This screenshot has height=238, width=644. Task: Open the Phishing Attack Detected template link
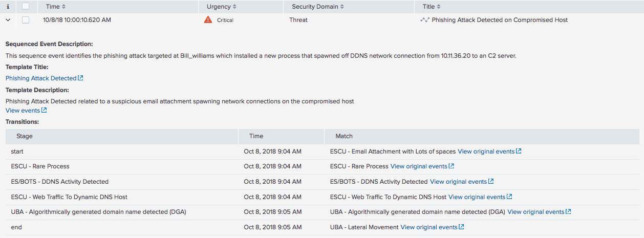(x=41, y=78)
